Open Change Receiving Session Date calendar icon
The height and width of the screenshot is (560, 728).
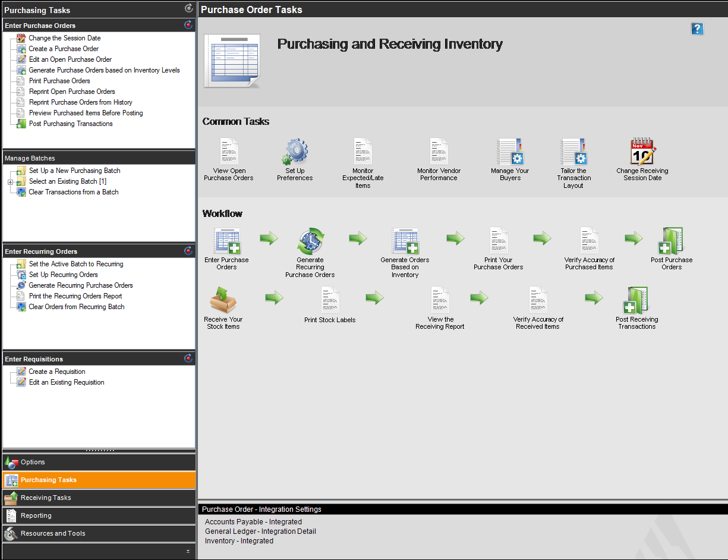pyautogui.click(x=642, y=152)
